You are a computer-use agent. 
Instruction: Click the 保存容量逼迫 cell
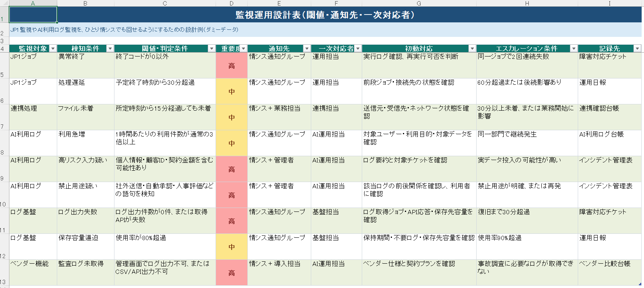[x=85, y=247]
